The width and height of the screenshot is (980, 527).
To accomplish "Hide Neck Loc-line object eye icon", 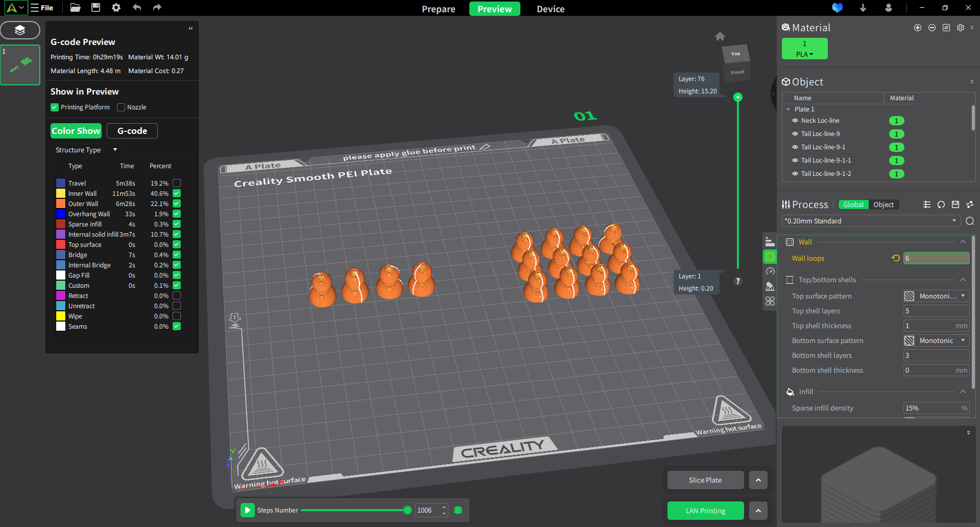I will [795, 121].
